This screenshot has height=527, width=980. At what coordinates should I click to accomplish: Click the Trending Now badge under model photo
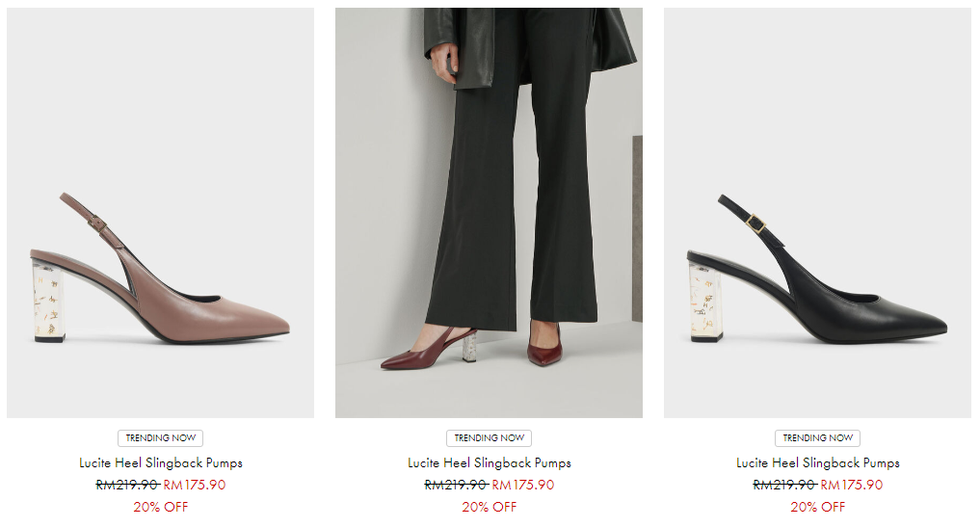[x=490, y=438]
